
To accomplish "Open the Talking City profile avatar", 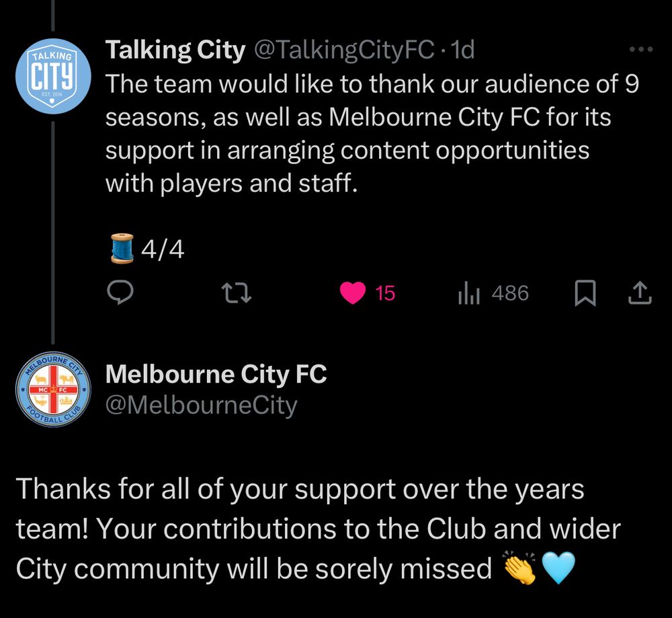I will (53, 73).
